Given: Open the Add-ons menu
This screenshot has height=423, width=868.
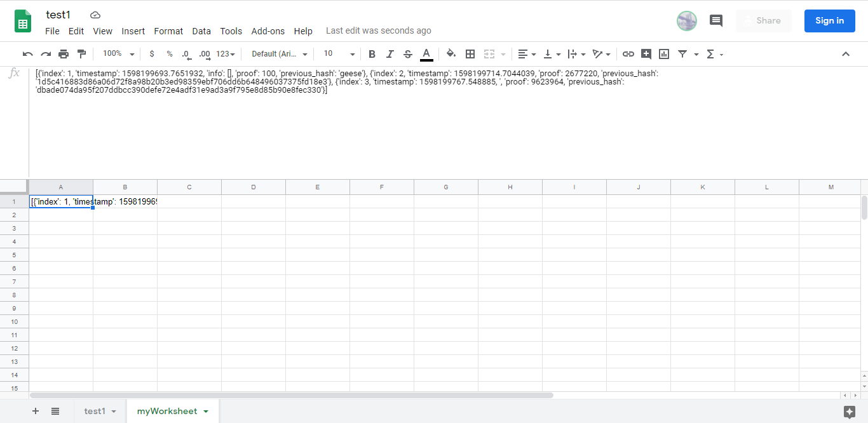Looking at the screenshot, I should 268,31.
